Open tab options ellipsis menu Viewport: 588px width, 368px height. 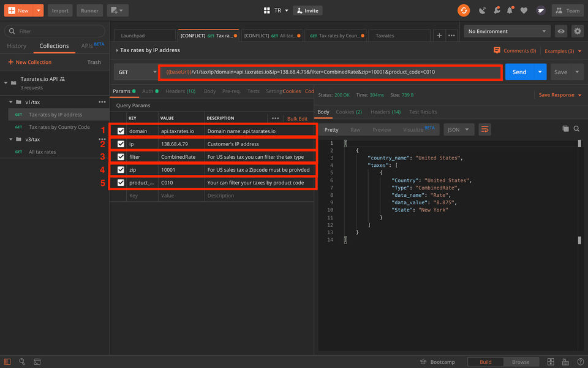pos(451,36)
